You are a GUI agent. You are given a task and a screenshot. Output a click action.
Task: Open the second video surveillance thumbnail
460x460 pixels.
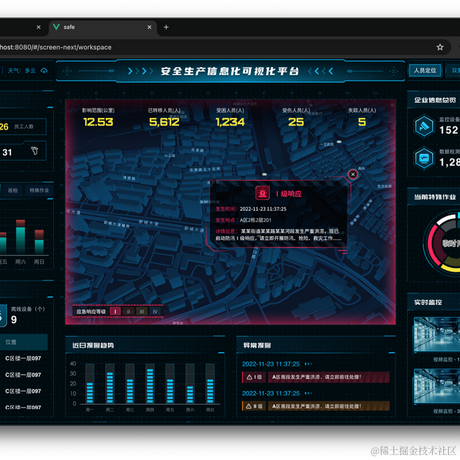437,386
